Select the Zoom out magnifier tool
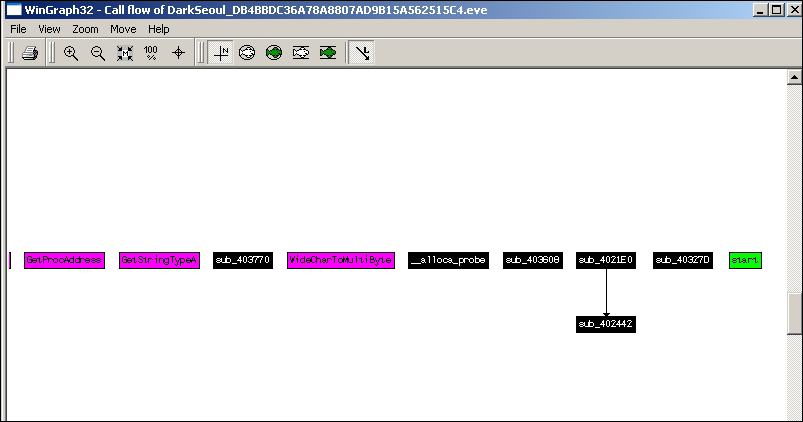 click(x=98, y=53)
